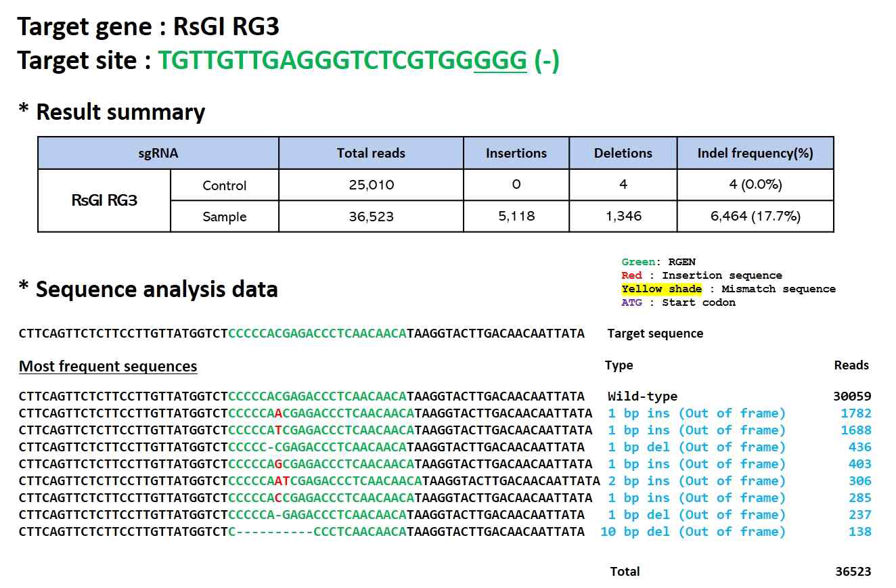Viewport: 896px width, 588px height.
Task: Click the 'Reads' column header
Action: [x=851, y=365]
